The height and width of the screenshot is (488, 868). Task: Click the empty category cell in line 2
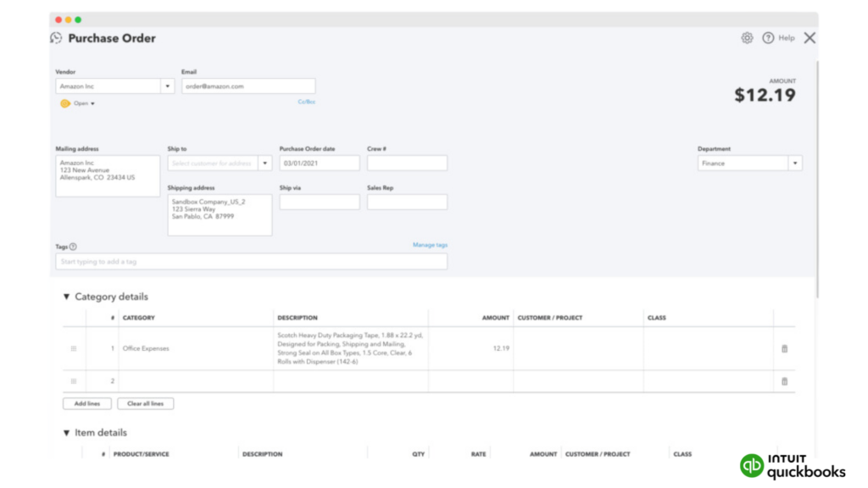coord(196,381)
